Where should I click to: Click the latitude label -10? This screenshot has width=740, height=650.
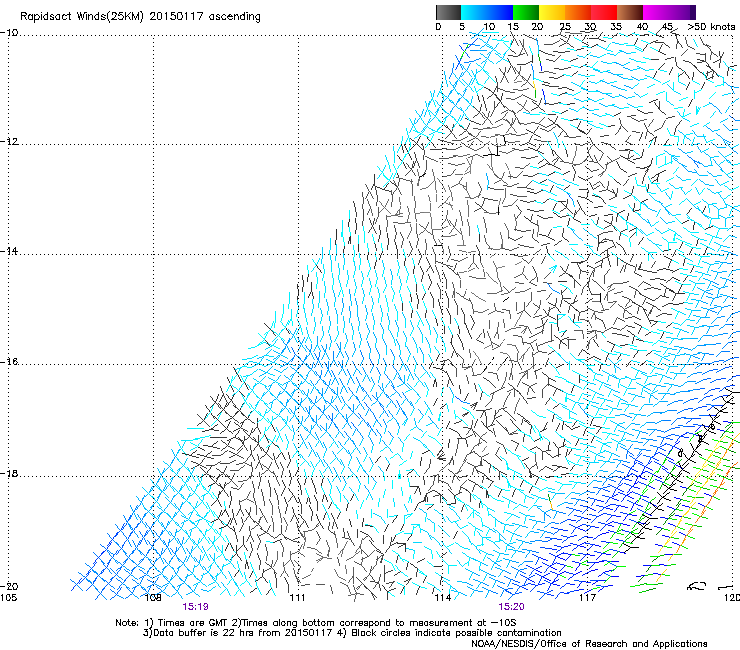click(x=9, y=33)
